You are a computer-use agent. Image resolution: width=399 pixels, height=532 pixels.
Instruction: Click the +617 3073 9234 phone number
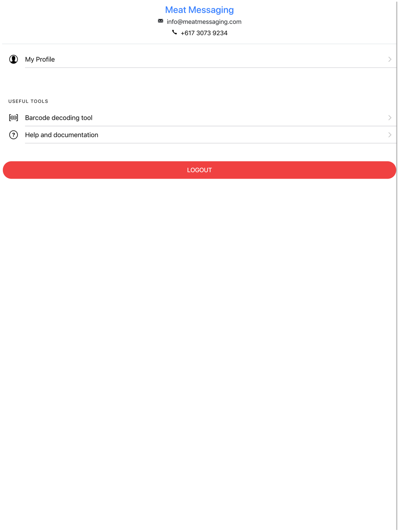coord(204,33)
